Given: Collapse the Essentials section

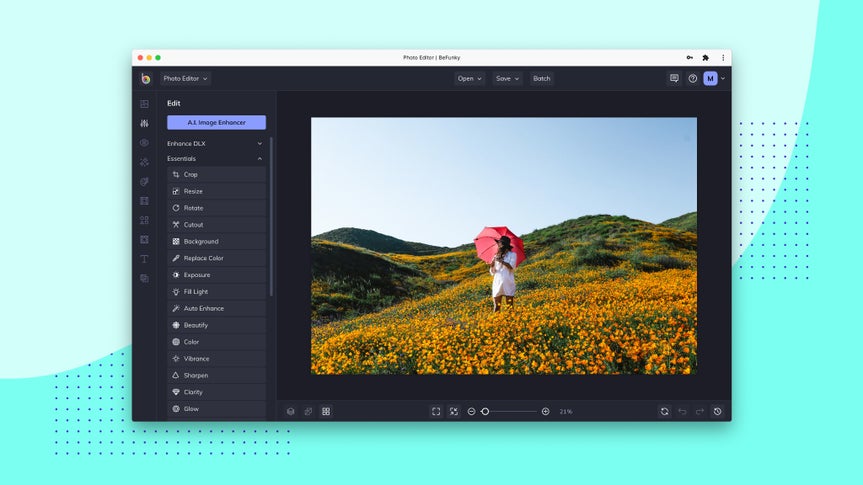Looking at the screenshot, I should tap(216, 159).
